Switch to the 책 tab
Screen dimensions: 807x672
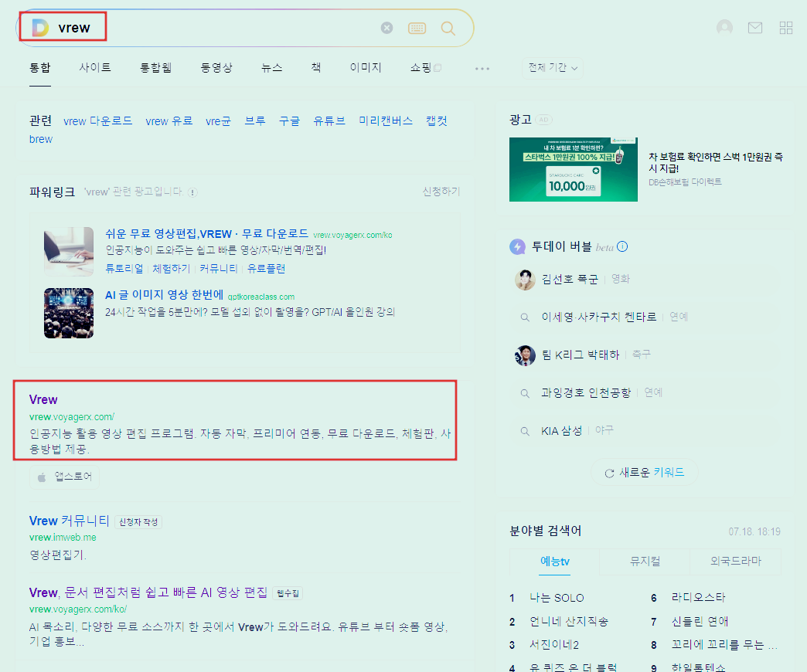(x=316, y=67)
